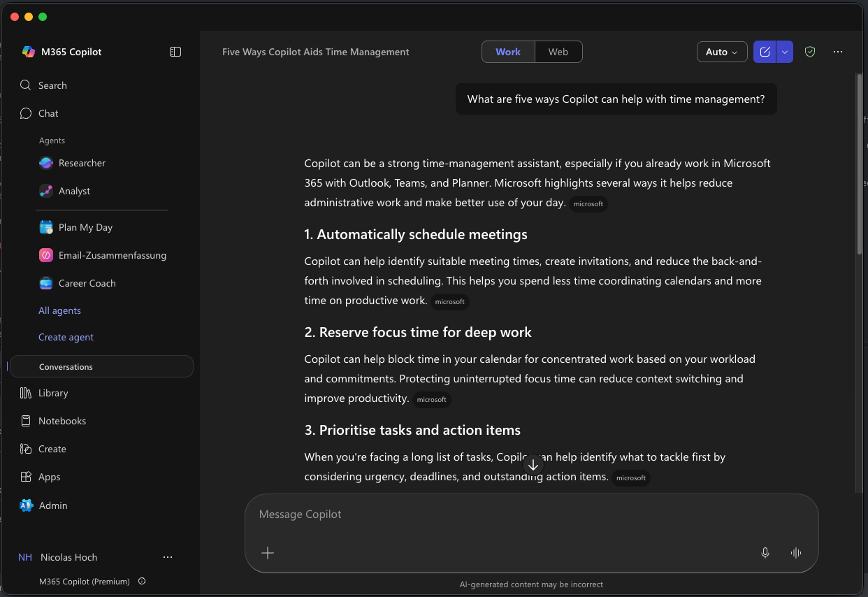Click the microsoft citation under Reserve focus time

point(431,400)
